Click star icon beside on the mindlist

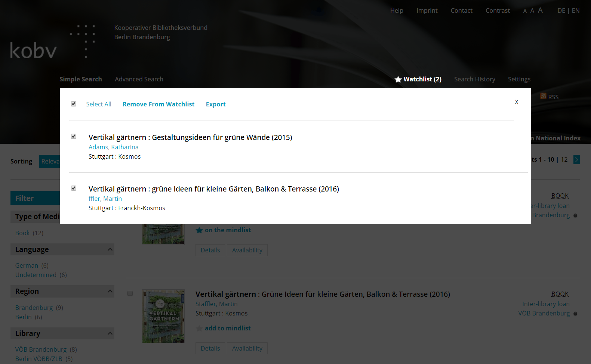[x=199, y=230]
